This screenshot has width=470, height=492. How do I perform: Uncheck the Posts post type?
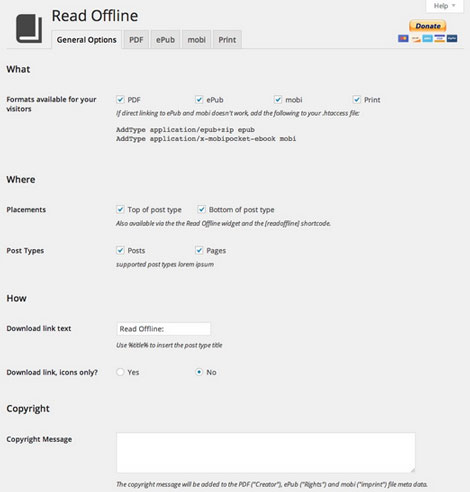120,250
